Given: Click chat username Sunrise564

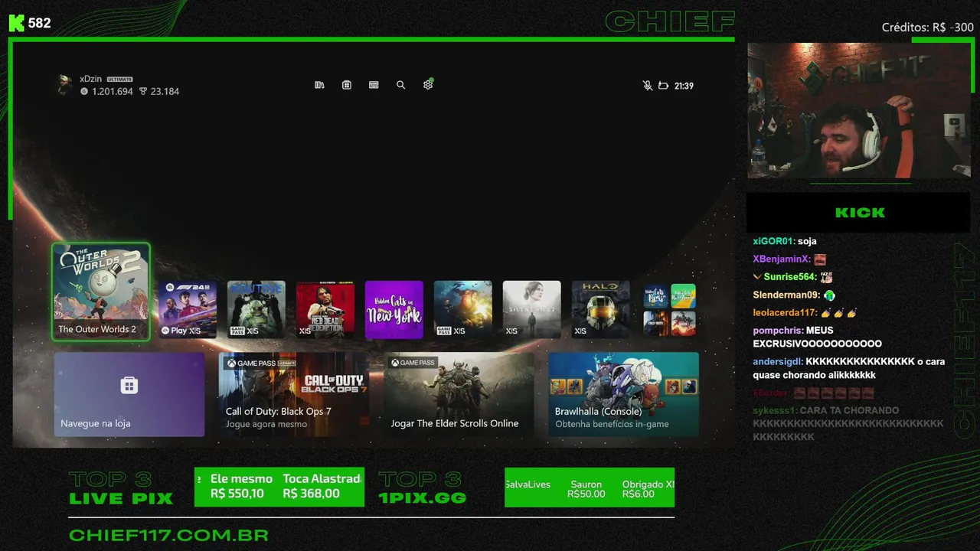Looking at the screenshot, I should pos(789,277).
